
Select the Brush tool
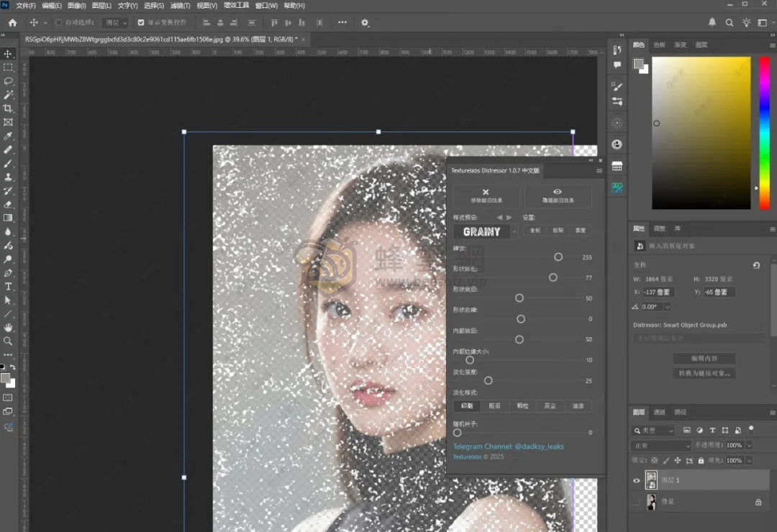tap(8, 163)
